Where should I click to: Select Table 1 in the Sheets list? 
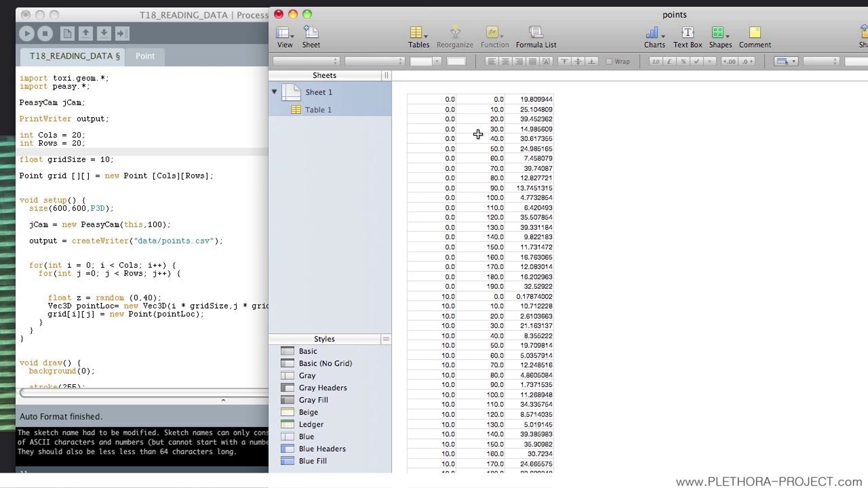coord(318,110)
